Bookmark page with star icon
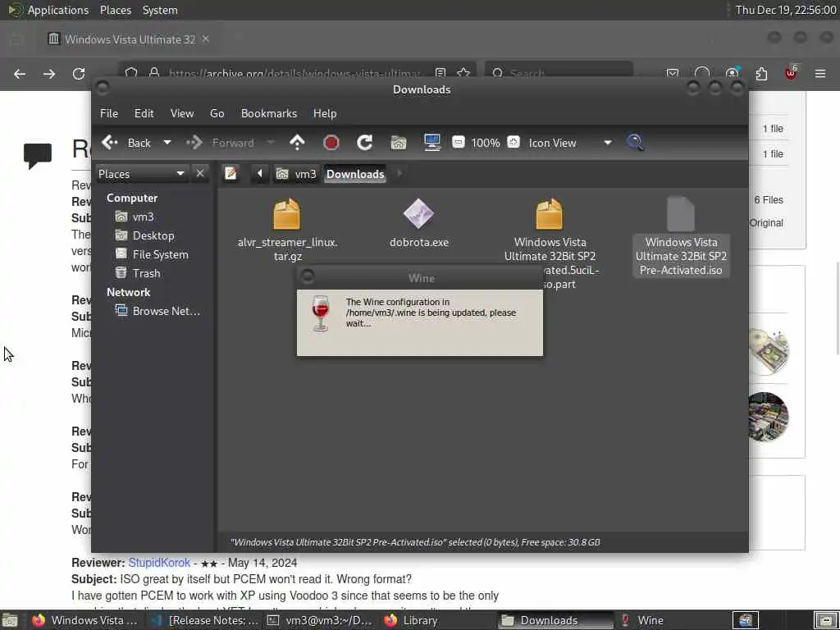The height and width of the screenshot is (630, 840). click(x=463, y=73)
